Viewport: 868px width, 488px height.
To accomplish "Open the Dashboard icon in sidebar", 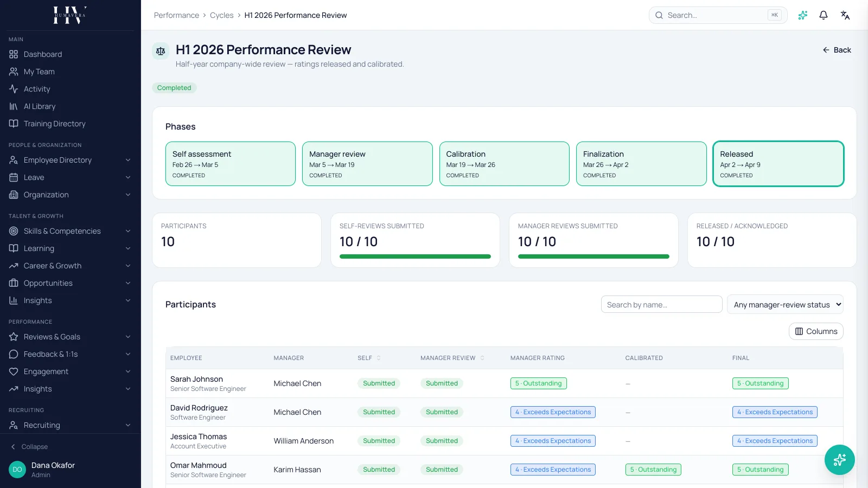I will coord(14,54).
